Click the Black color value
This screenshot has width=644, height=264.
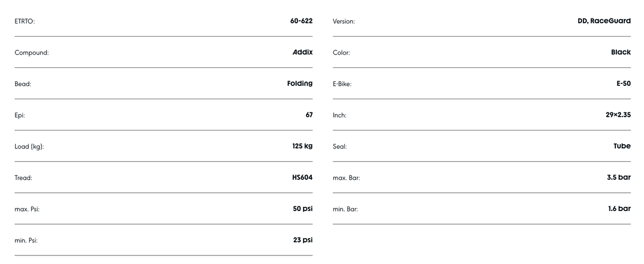(x=621, y=52)
